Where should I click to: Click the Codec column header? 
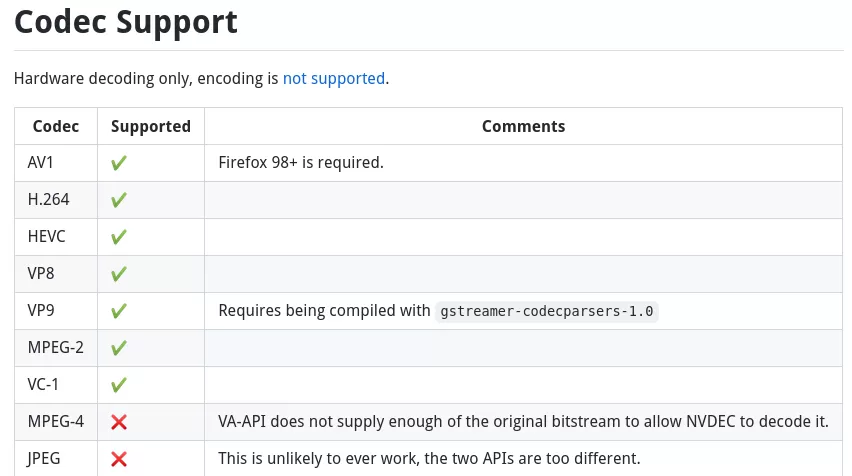[x=55, y=126]
